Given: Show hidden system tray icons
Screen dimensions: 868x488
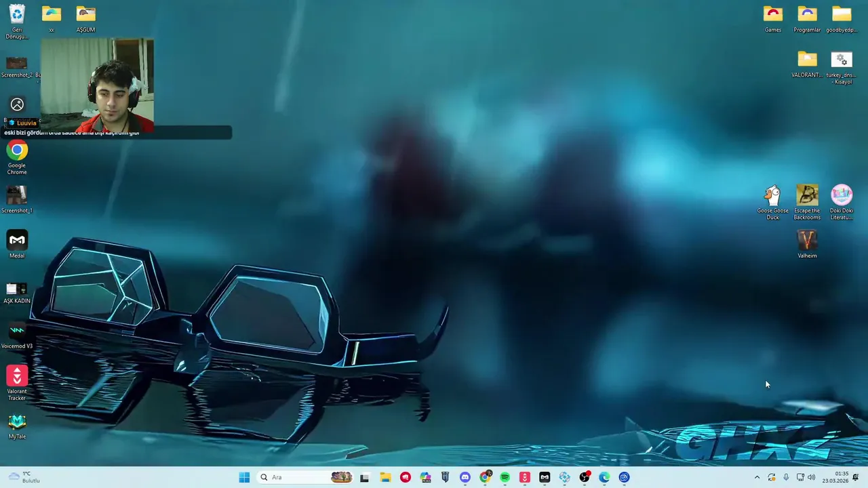Looking at the screenshot, I should [757, 477].
